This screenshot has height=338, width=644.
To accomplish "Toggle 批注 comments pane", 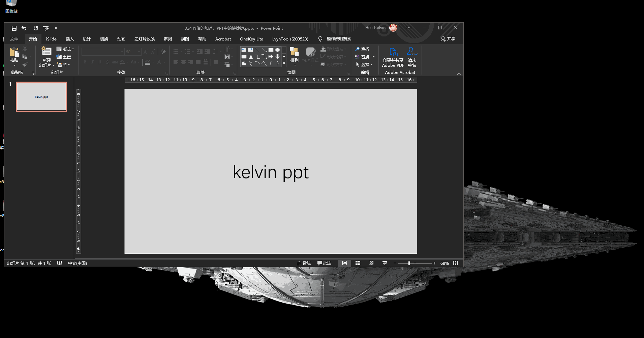I will click(324, 263).
